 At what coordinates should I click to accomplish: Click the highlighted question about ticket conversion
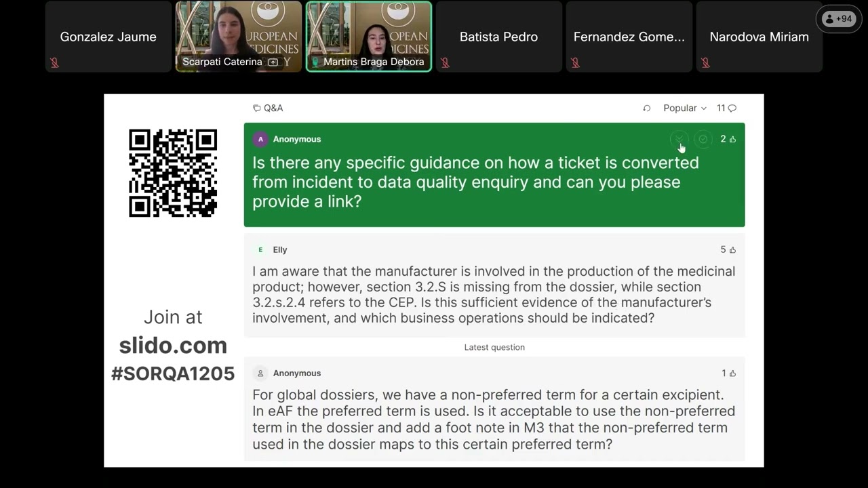pyautogui.click(x=494, y=175)
